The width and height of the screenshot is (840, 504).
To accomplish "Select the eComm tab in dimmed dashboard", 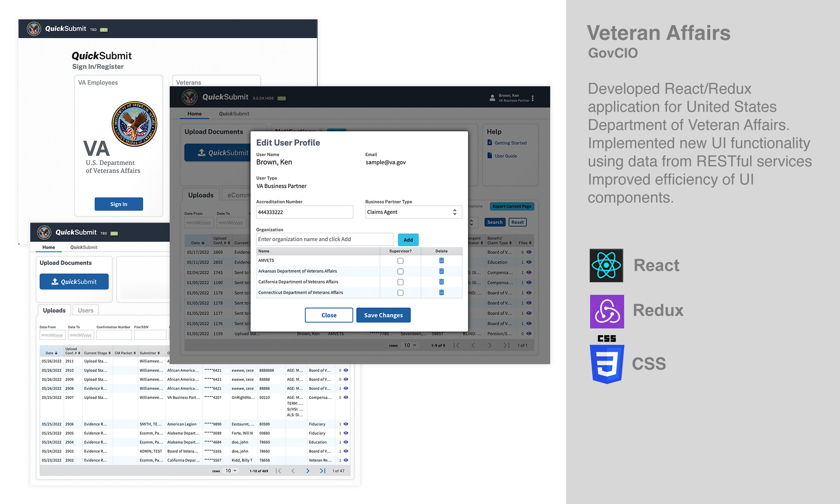I will coord(238,195).
